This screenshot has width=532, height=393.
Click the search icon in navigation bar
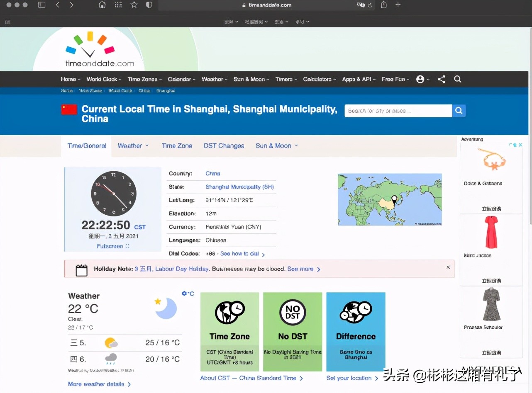(457, 79)
